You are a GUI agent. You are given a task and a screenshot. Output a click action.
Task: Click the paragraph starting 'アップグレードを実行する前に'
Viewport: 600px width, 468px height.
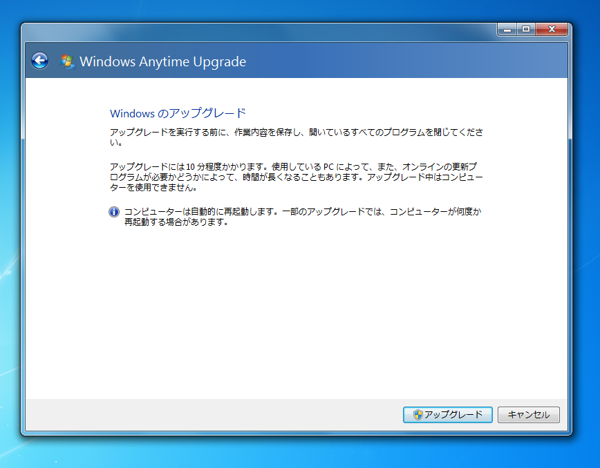click(297, 137)
